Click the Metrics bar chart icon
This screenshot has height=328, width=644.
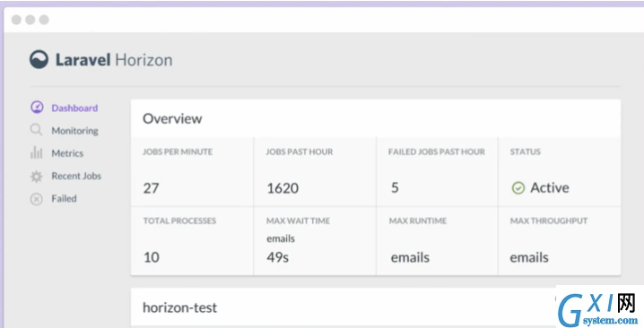click(36, 152)
